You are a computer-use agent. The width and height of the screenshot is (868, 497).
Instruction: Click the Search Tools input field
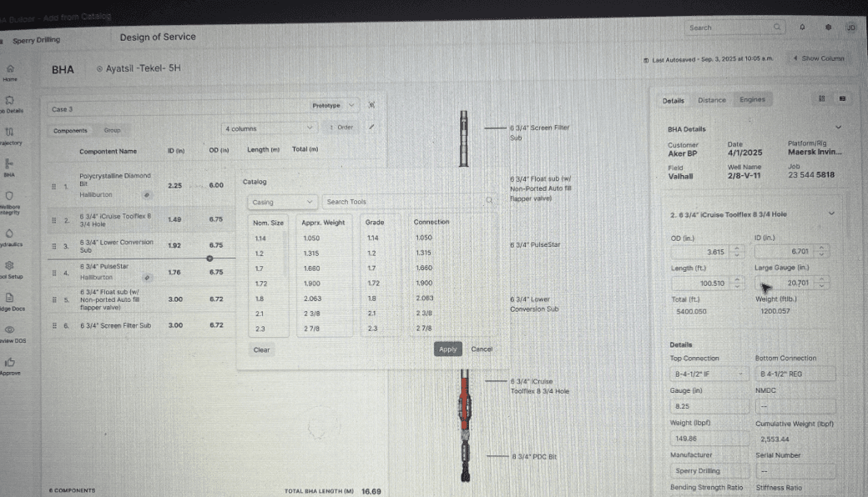[x=408, y=202]
